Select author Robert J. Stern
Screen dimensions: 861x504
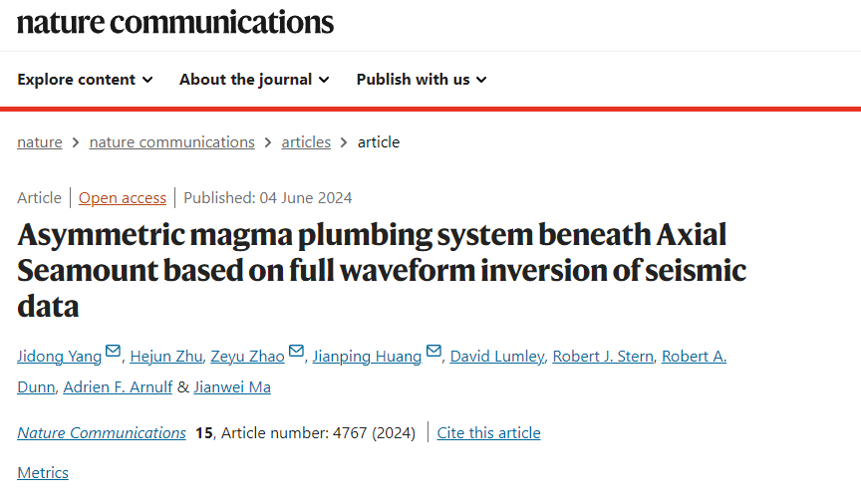(x=603, y=357)
